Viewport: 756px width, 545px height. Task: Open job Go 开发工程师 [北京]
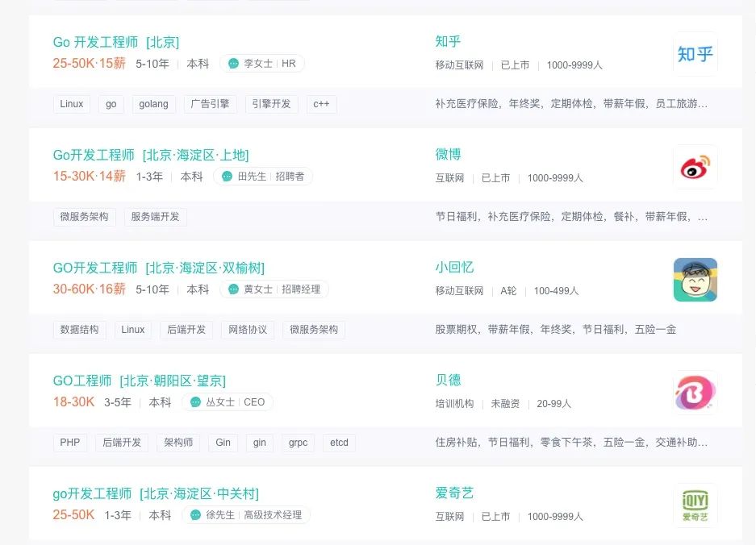[116, 43]
